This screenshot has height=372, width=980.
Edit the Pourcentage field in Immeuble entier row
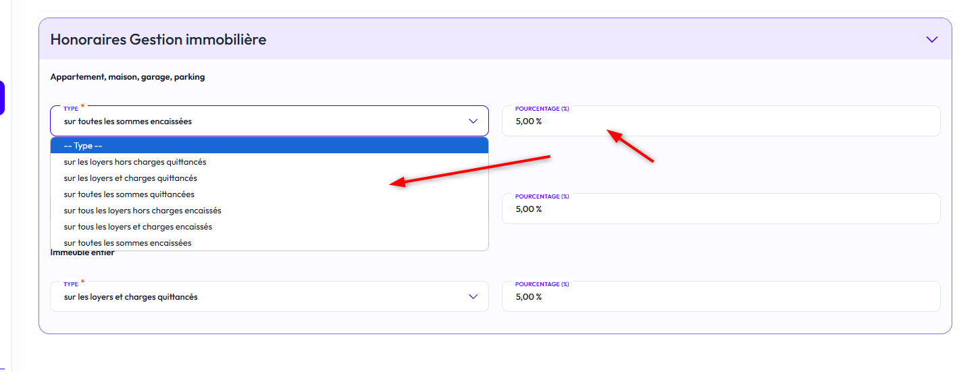[721, 297]
